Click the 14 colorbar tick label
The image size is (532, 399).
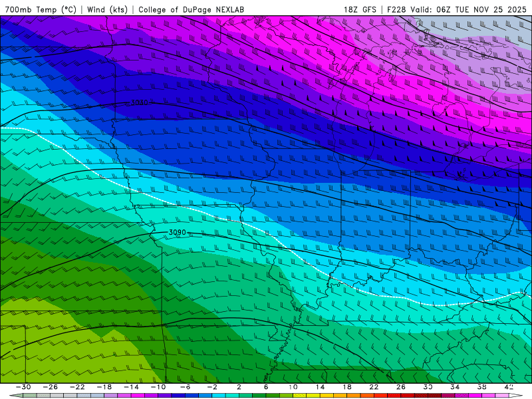click(x=320, y=387)
